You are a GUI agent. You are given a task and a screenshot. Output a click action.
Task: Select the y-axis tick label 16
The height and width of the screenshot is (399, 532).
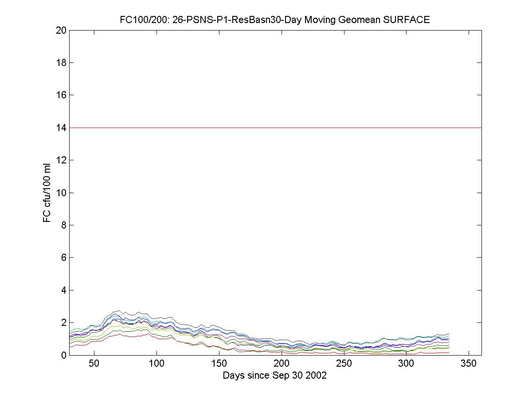62,95
